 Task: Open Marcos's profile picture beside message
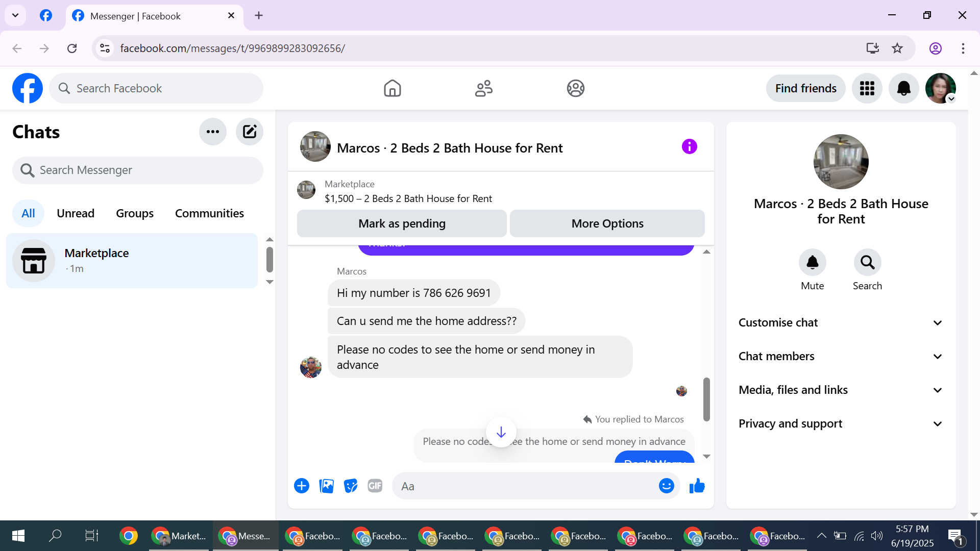(x=311, y=367)
